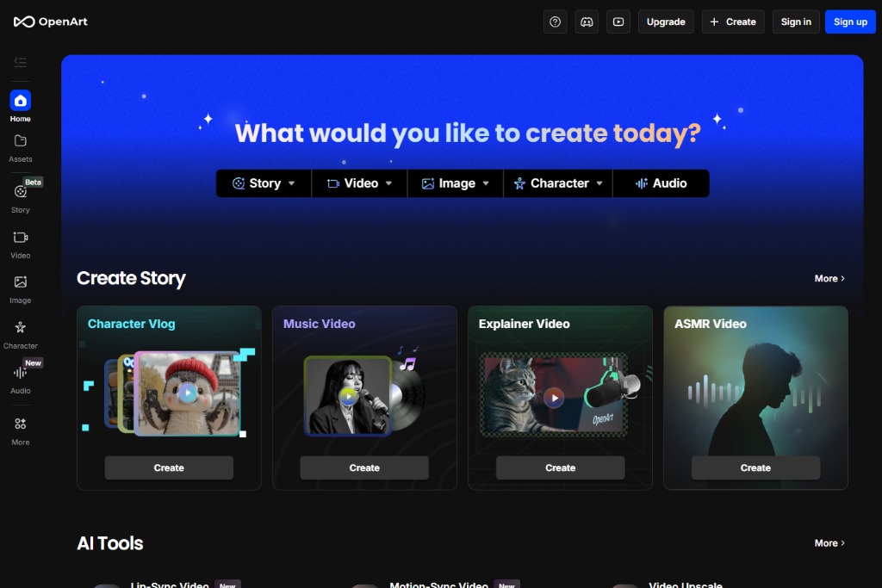Open the Audio section in sidebar
Screen dimensions: 882x588
[20, 378]
